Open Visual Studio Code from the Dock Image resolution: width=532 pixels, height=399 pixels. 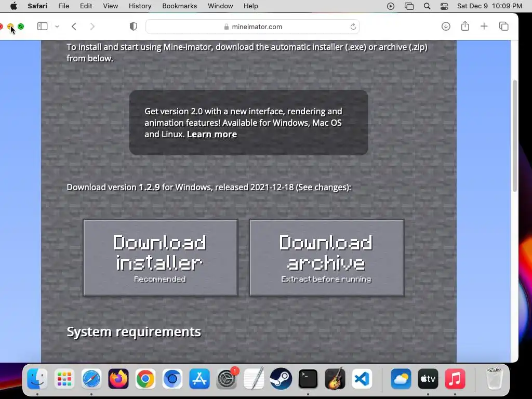click(x=362, y=379)
